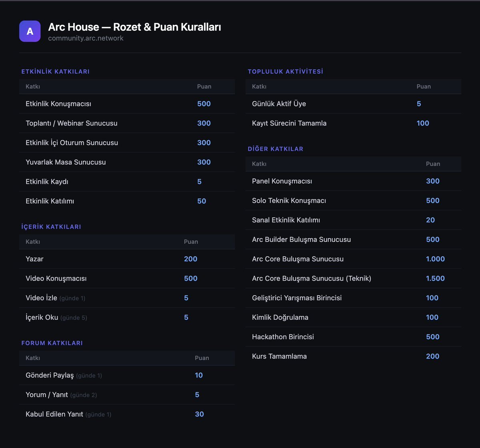Click the Puan column header in Diğer Katkılar
Screen dimensions: 480x448
433,164
